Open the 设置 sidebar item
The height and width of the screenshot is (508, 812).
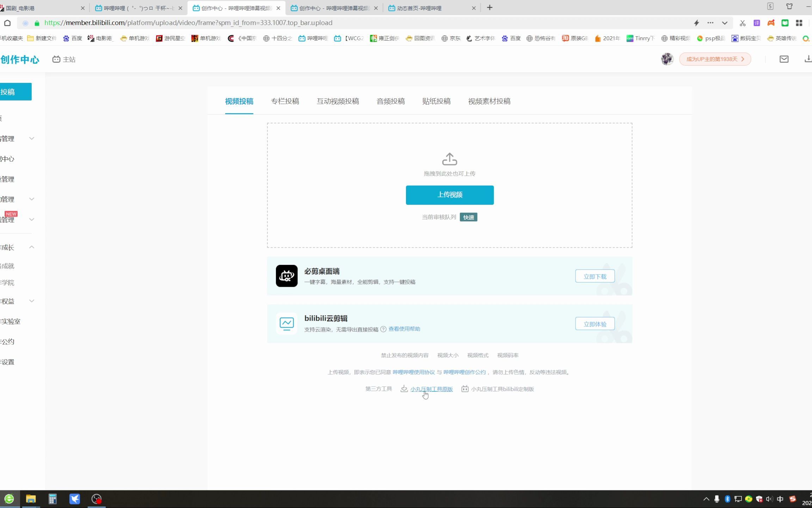[8, 362]
